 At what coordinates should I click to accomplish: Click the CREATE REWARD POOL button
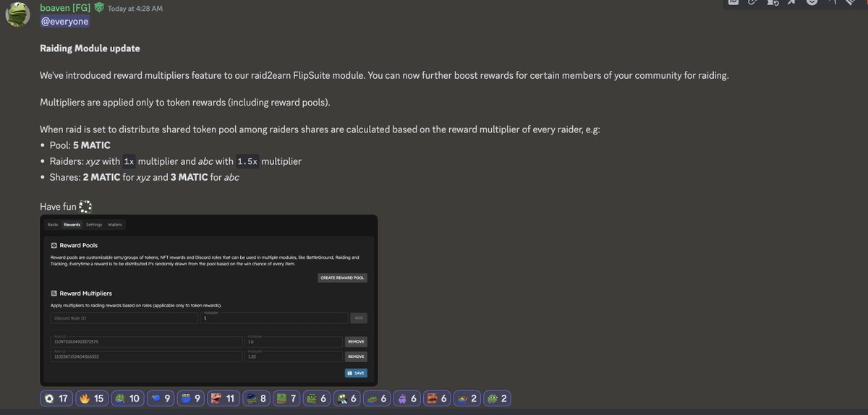[x=343, y=278]
